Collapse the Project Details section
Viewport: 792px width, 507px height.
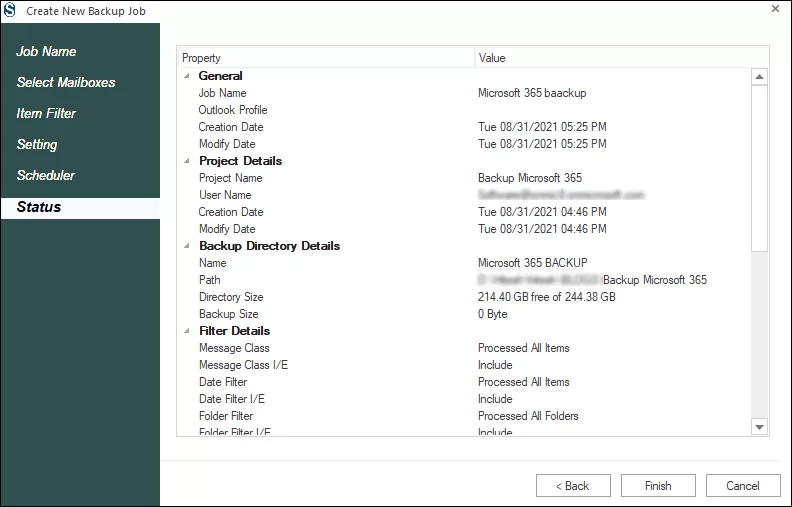click(187, 161)
